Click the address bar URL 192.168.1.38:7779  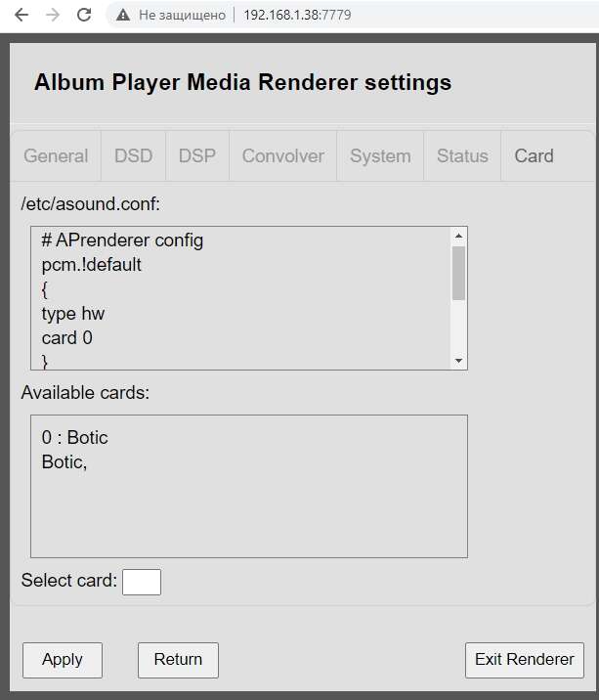[297, 16]
